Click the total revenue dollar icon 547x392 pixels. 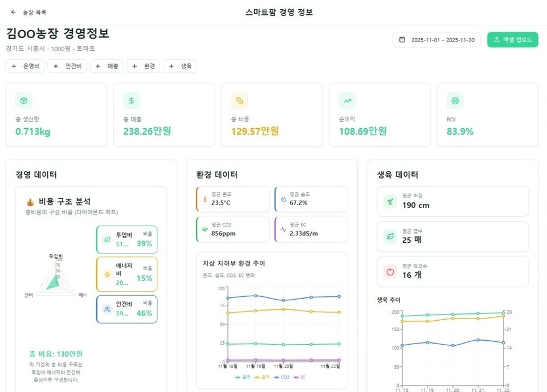point(132,101)
